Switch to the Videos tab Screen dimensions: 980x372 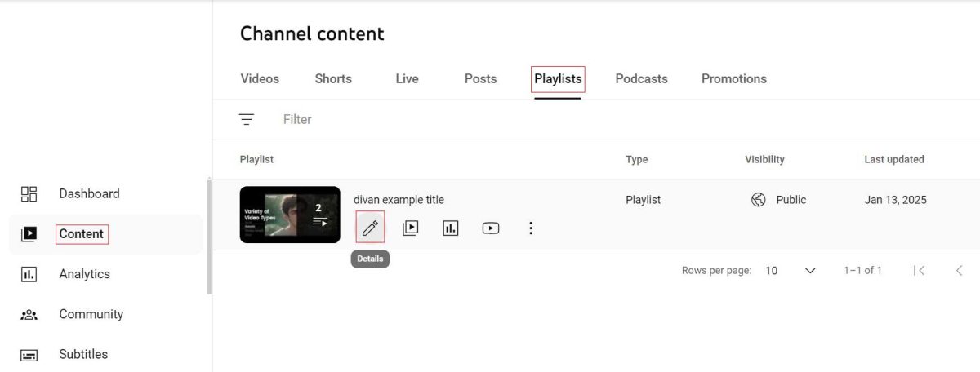260,79
